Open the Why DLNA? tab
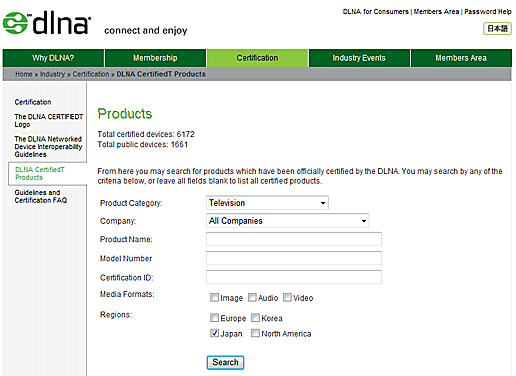Viewport: 516px width, 376px height. pyautogui.click(x=53, y=58)
